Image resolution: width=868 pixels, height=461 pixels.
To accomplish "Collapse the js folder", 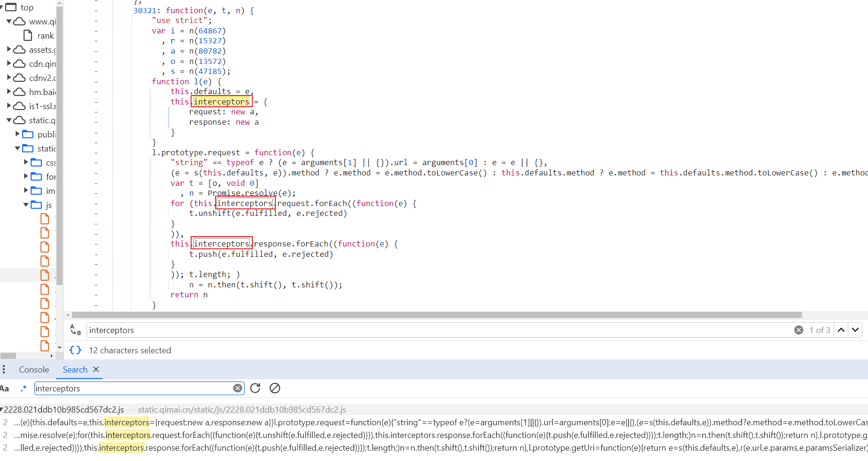I will pos(26,205).
